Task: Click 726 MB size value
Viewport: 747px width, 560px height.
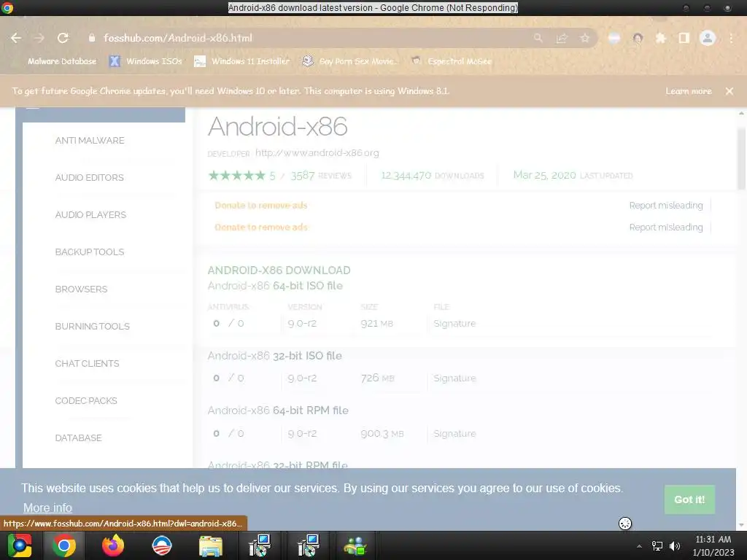Action: coord(377,378)
